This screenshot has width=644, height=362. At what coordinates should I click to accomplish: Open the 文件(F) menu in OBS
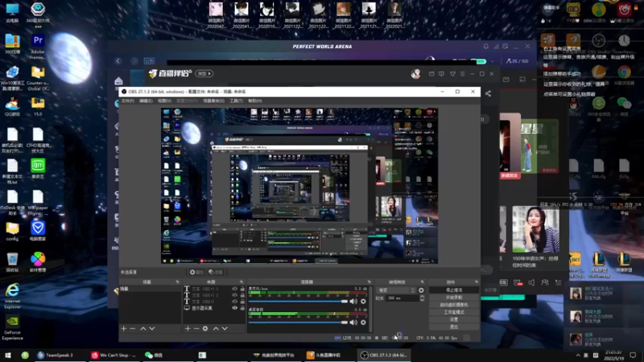click(x=128, y=101)
